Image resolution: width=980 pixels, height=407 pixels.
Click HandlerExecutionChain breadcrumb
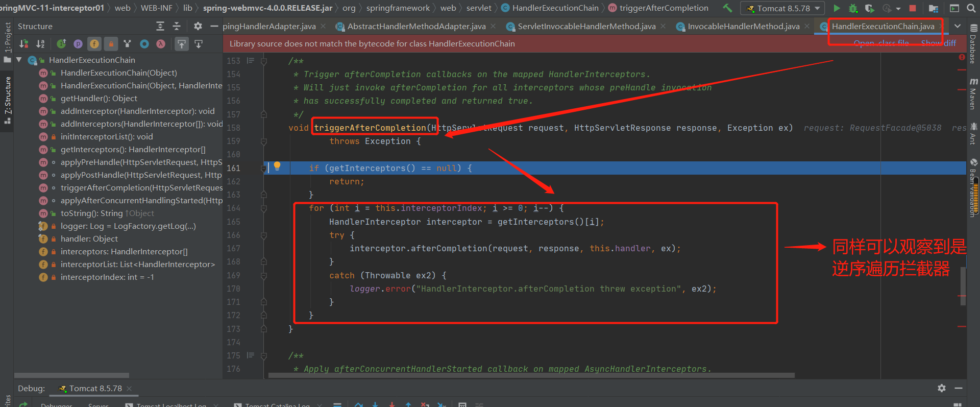555,8
